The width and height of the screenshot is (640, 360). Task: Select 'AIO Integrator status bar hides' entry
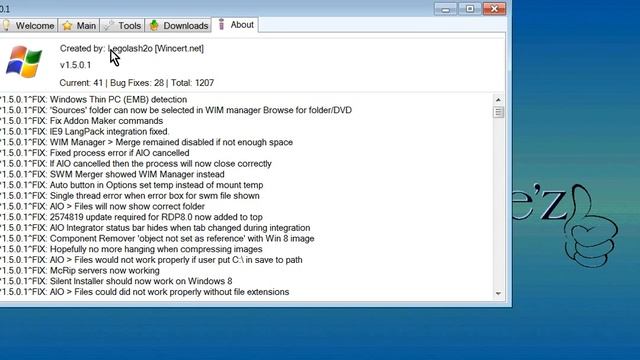[155, 227]
